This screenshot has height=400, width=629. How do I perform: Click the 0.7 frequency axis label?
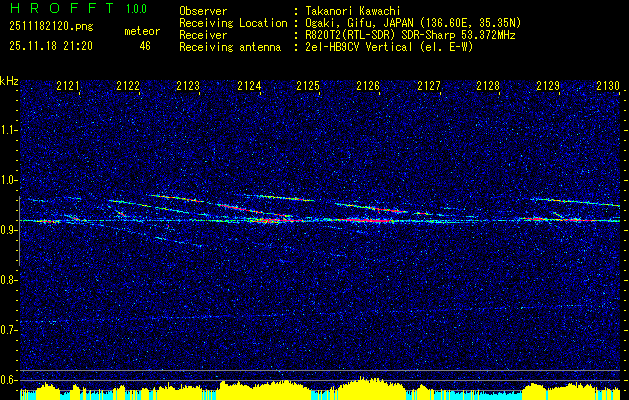coord(9,330)
